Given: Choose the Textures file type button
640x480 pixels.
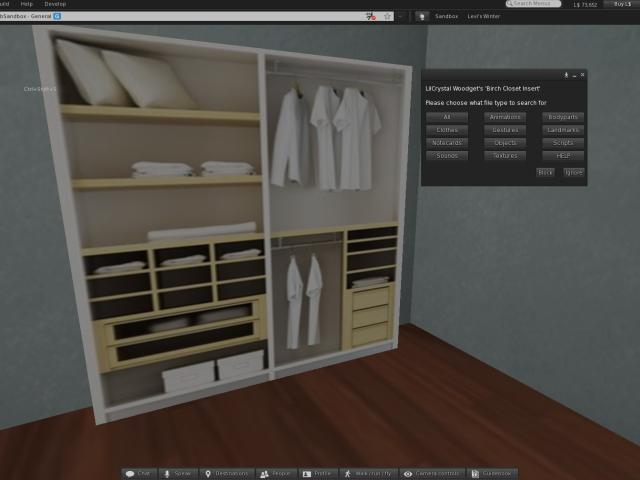Looking at the screenshot, I should pos(505,156).
